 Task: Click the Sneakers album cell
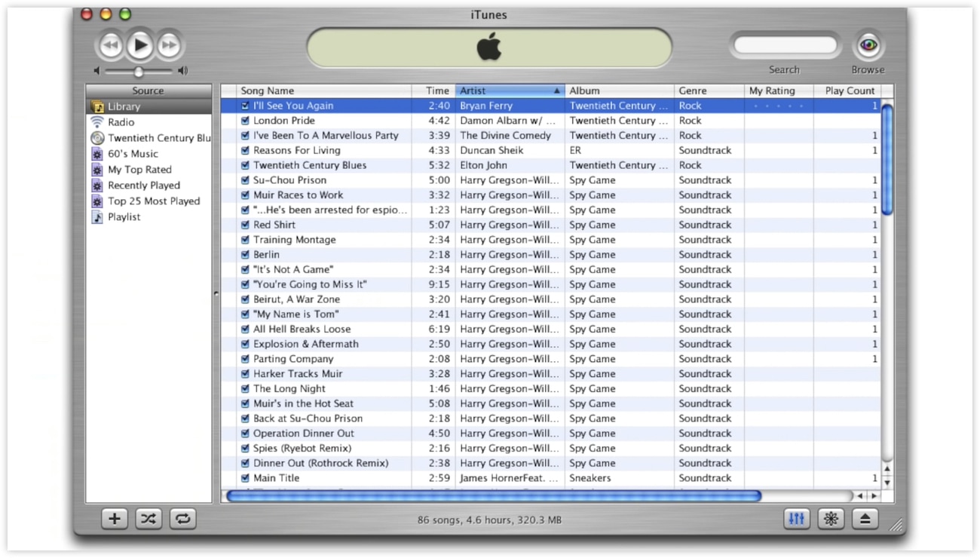(x=590, y=478)
